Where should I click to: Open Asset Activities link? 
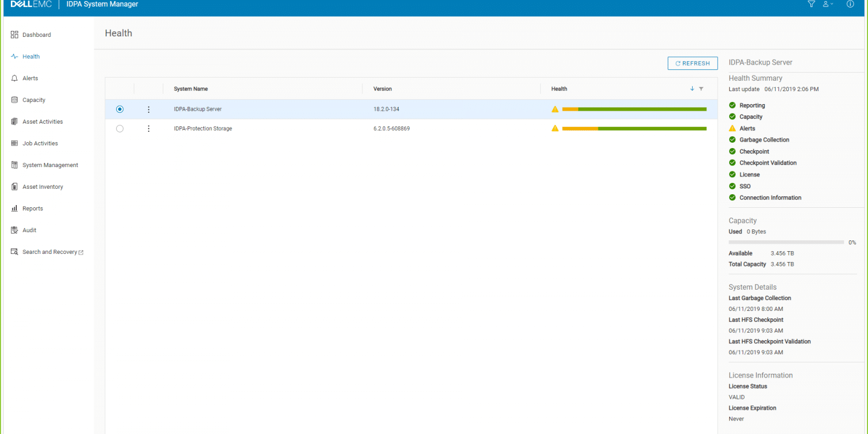click(x=42, y=122)
